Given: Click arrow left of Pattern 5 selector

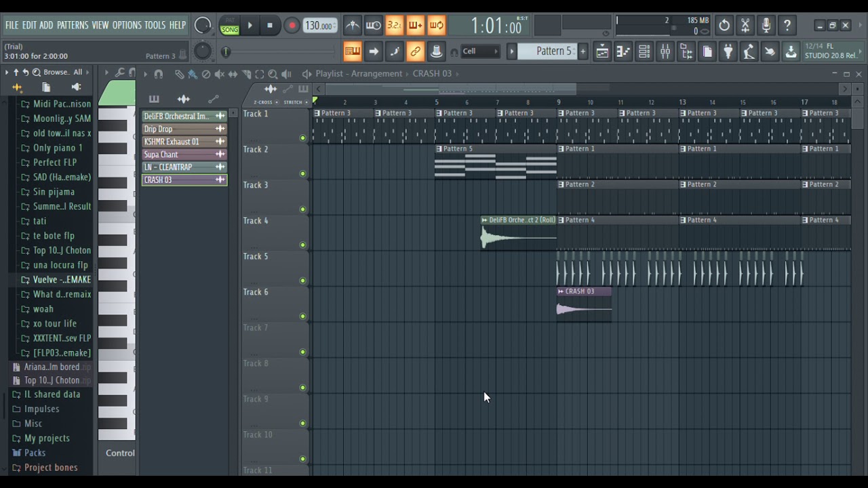Looking at the screenshot, I should (512, 52).
